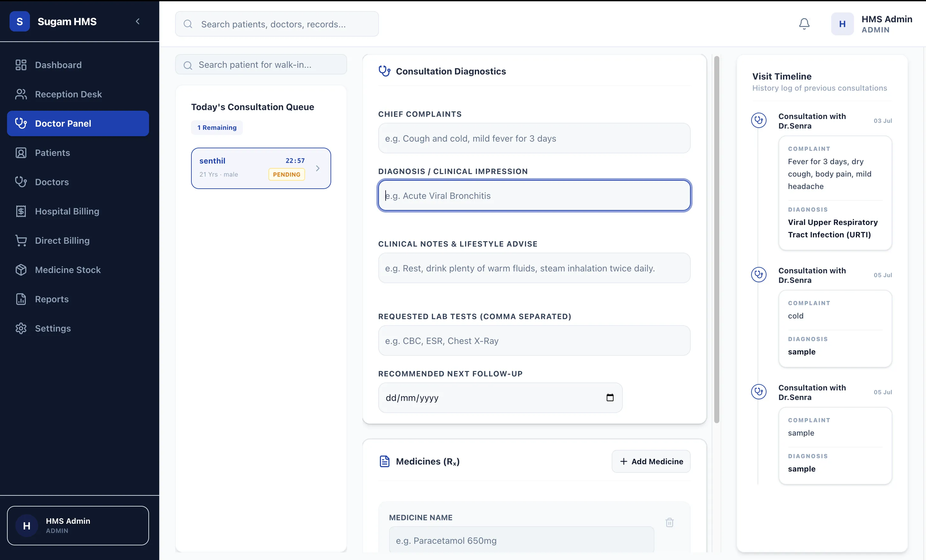The width and height of the screenshot is (926, 560).
Task: Click the Patients contact icon
Action: (21, 153)
